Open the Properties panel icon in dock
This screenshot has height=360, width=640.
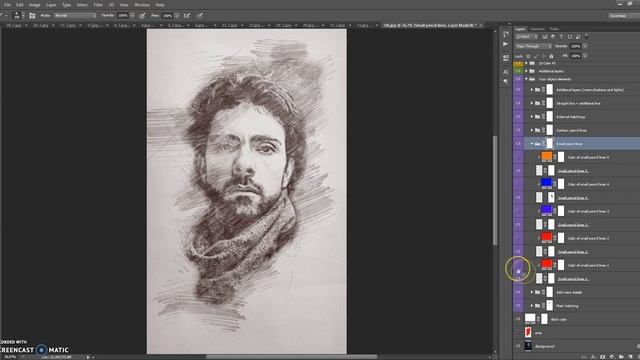coord(506,58)
